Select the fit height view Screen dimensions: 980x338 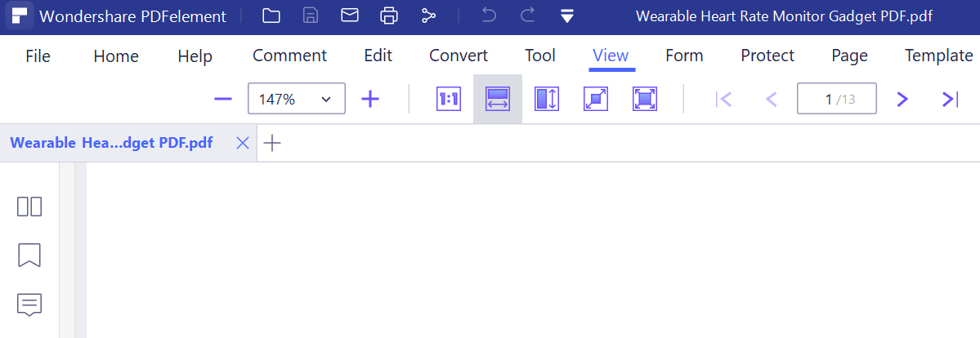(546, 99)
